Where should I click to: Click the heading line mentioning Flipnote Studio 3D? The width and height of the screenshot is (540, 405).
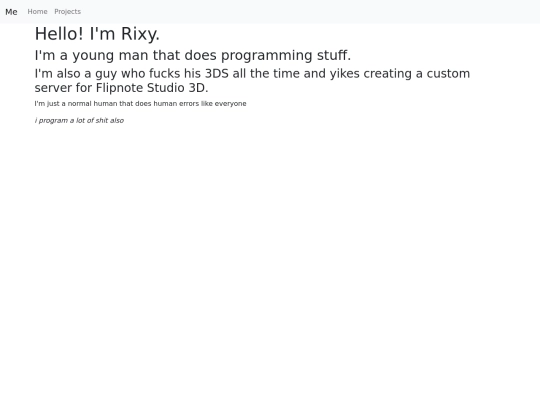[252, 81]
